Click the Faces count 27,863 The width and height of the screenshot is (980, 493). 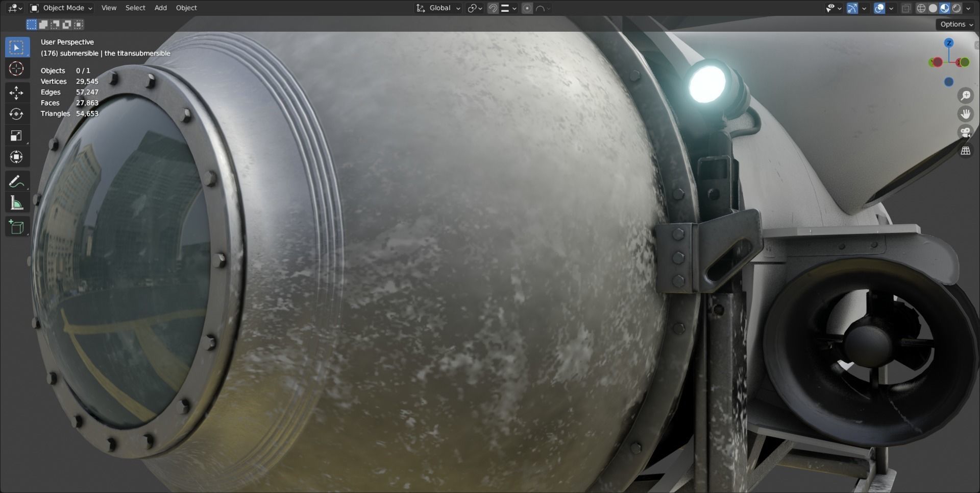pyautogui.click(x=87, y=103)
